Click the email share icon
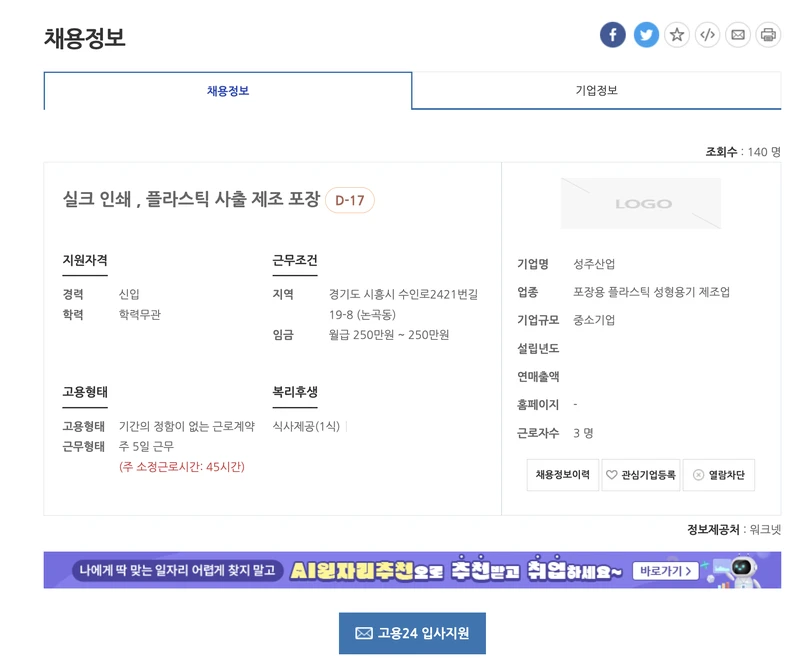The height and width of the screenshot is (661, 800). pos(738,34)
